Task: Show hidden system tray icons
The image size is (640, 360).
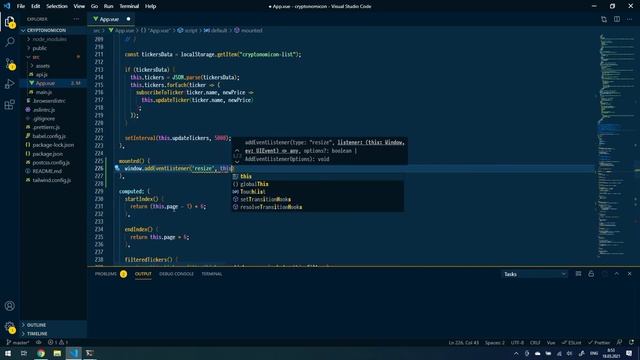Action: (x=516, y=353)
